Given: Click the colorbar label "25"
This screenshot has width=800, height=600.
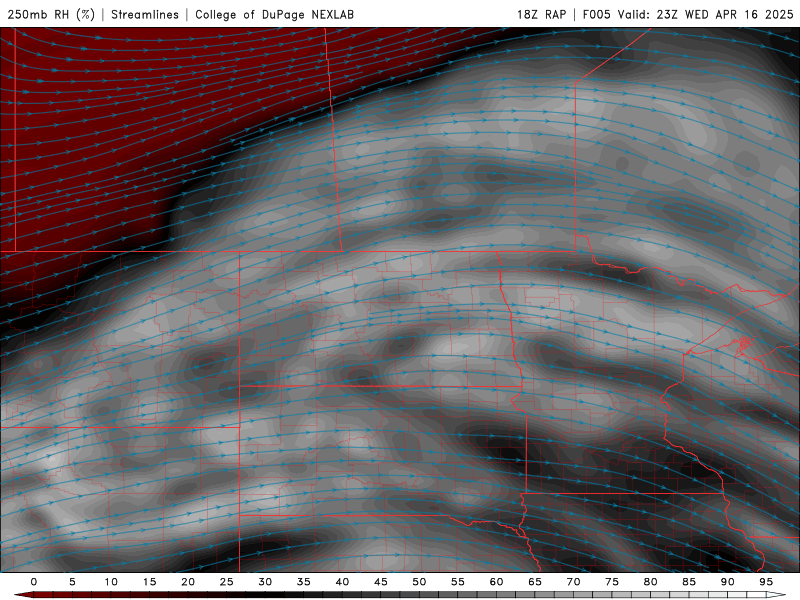Looking at the screenshot, I should coord(227,582).
